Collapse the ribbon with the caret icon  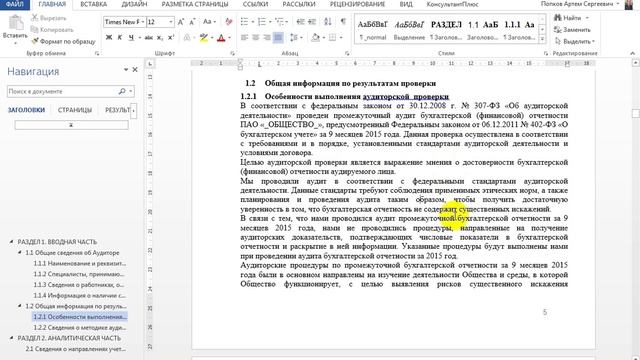pyautogui.click(x=632, y=53)
